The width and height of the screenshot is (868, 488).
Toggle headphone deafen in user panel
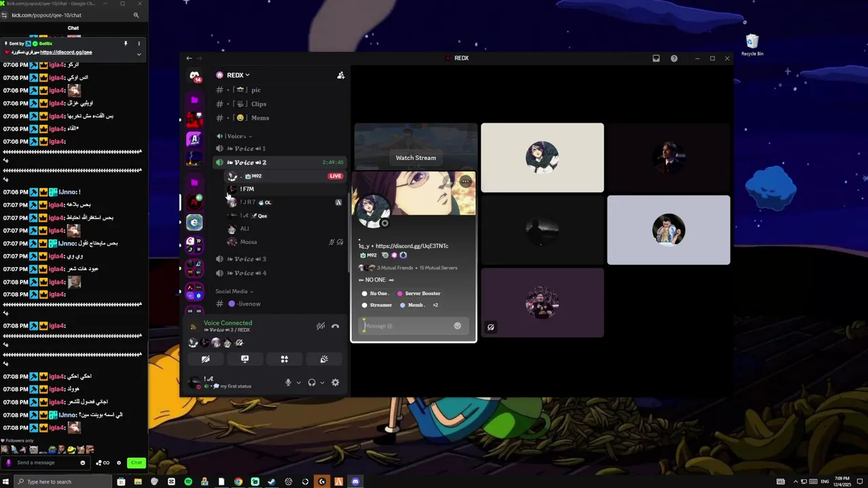coord(311,382)
